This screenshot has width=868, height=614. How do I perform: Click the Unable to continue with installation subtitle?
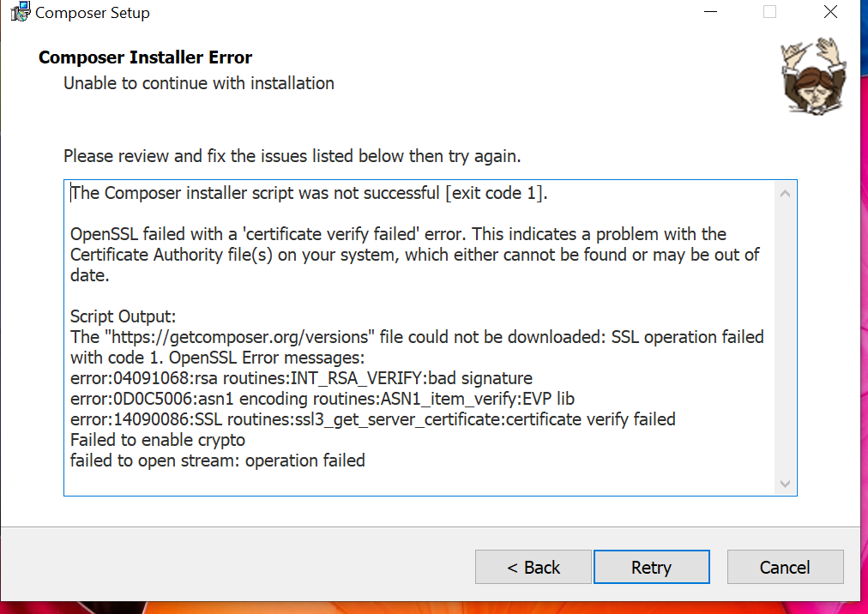(x=198, y=83)
